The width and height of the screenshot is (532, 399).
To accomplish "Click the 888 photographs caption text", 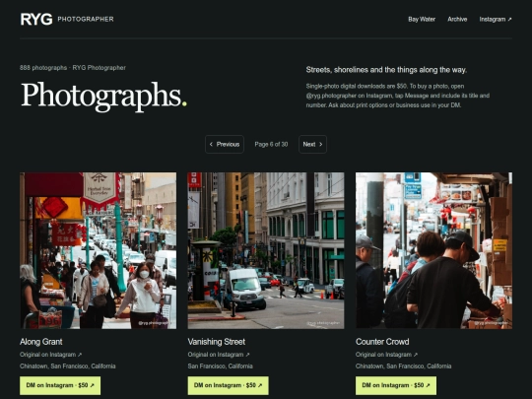I will point(73,68).
